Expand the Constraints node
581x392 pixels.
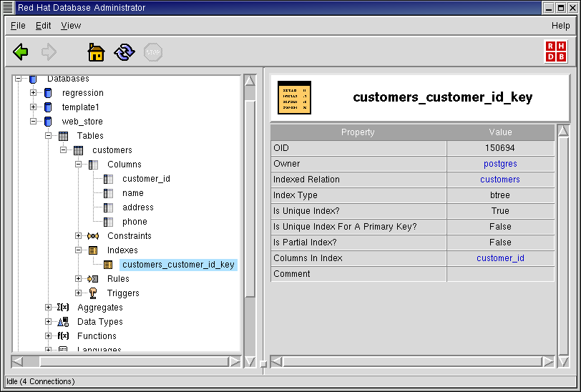(78, 235)
